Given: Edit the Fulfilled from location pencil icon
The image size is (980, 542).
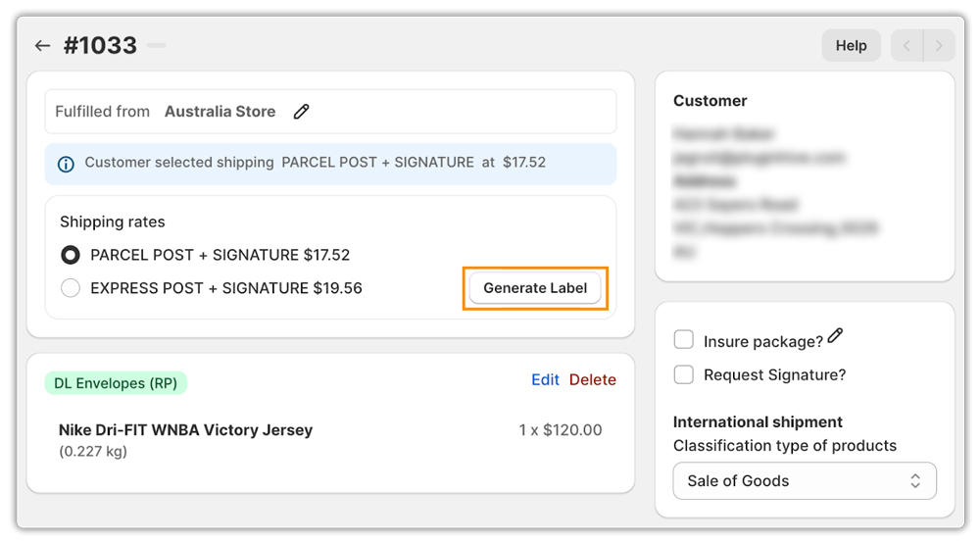Looking at the screenshot, I should coord(302,112).
